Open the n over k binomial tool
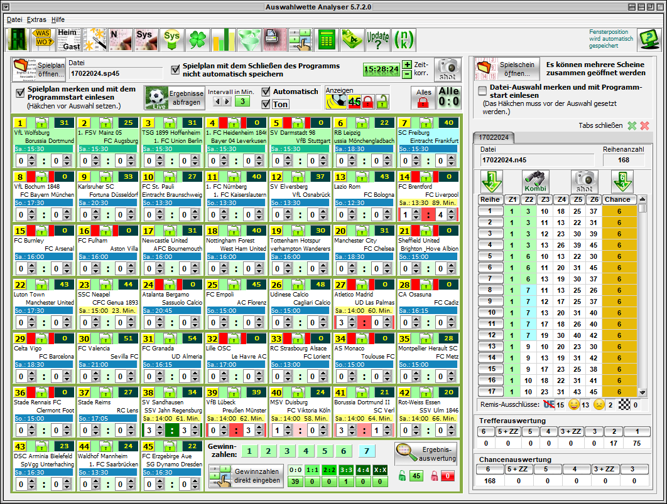The height and width of the screenshot is (504, 667). coord(403,40)
